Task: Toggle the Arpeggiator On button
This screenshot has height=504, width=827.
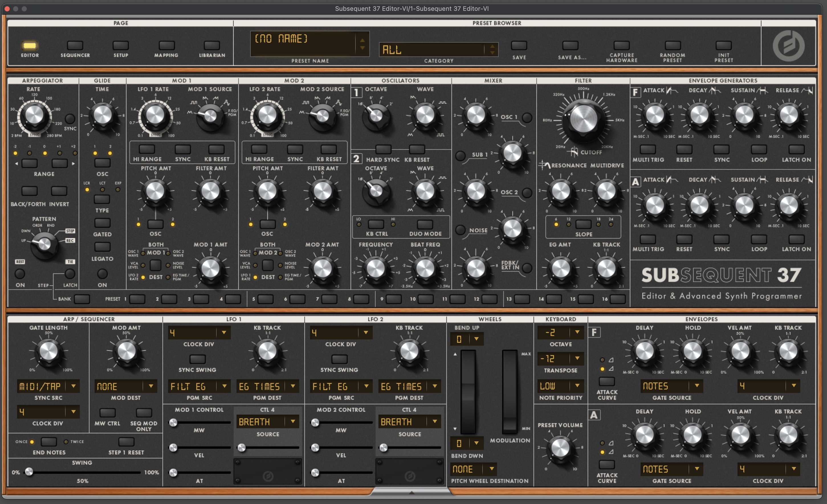Action: (x=20, y=274)
